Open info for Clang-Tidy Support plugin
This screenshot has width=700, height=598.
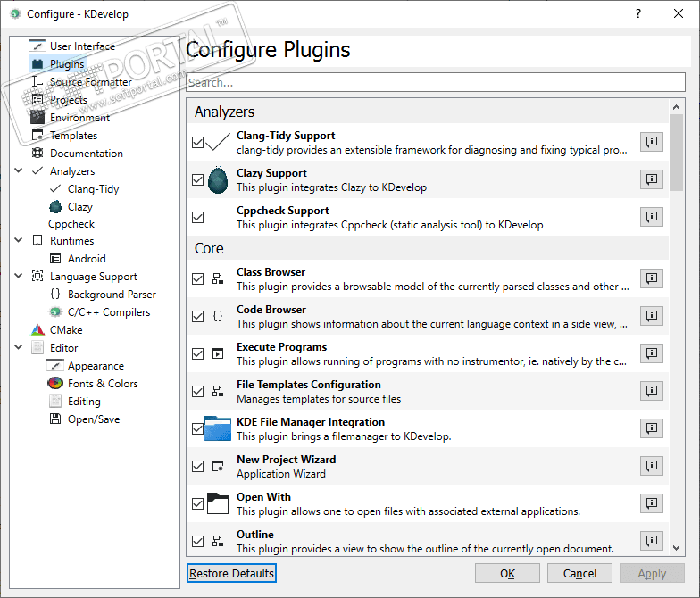pyautogui.click(x=652, y=142)
